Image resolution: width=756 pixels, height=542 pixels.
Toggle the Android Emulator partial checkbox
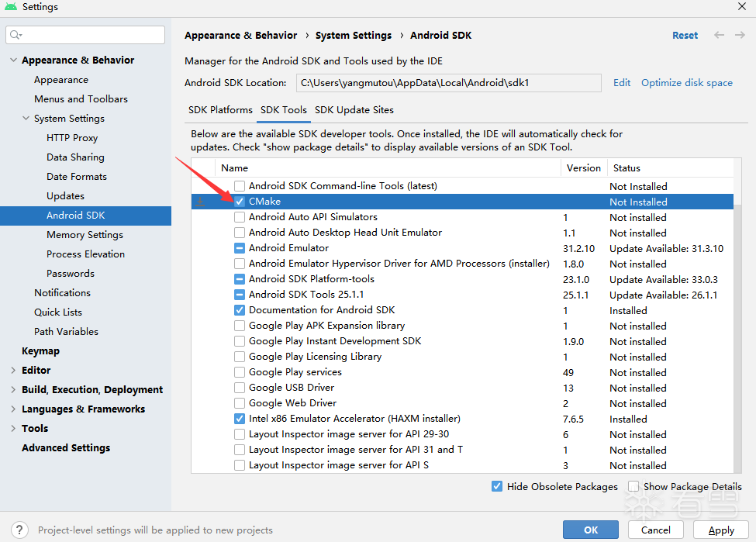[x=240, y=248]
